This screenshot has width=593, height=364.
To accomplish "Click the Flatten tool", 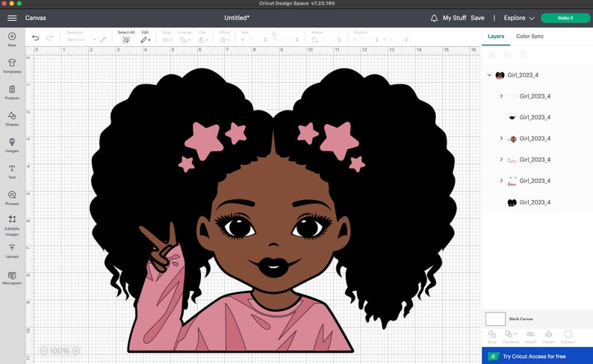I will click(x=548, y=336).
